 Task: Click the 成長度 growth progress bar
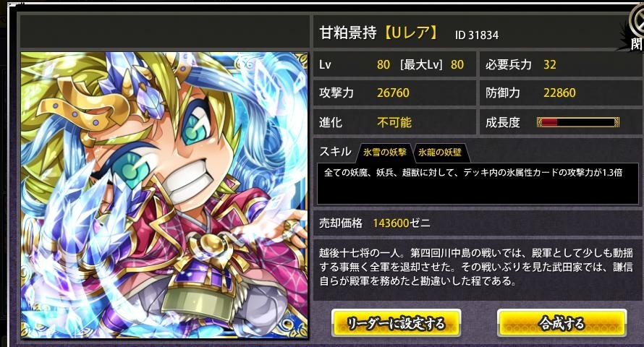tap(578, 122)
